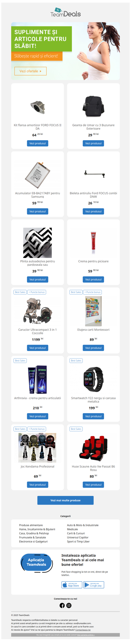Click the TeamDeals logo at top
The height and width of the screenshot is (644, 131).
(x=65, y=12)
